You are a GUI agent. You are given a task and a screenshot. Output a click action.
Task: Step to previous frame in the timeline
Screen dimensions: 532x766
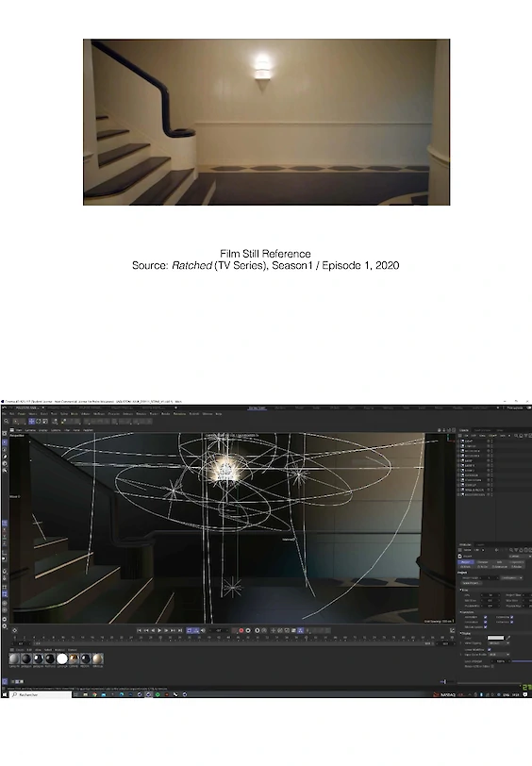[x=153, y=630]
